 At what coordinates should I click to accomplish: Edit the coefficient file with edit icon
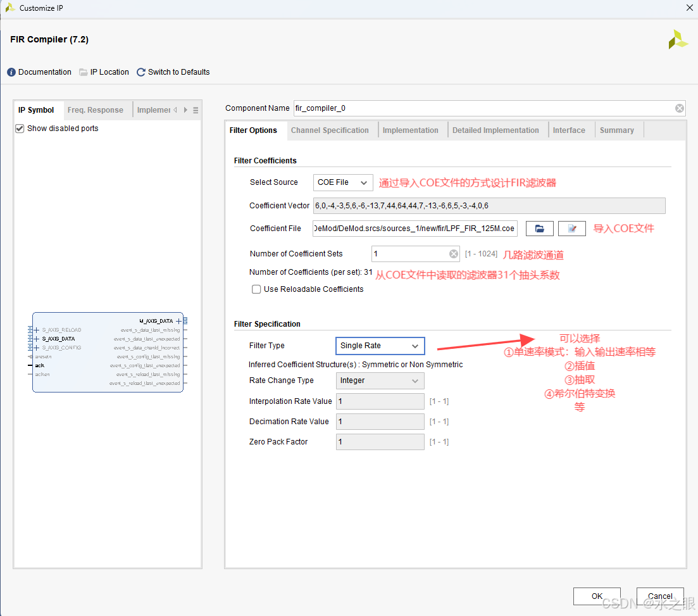[572, 229]
